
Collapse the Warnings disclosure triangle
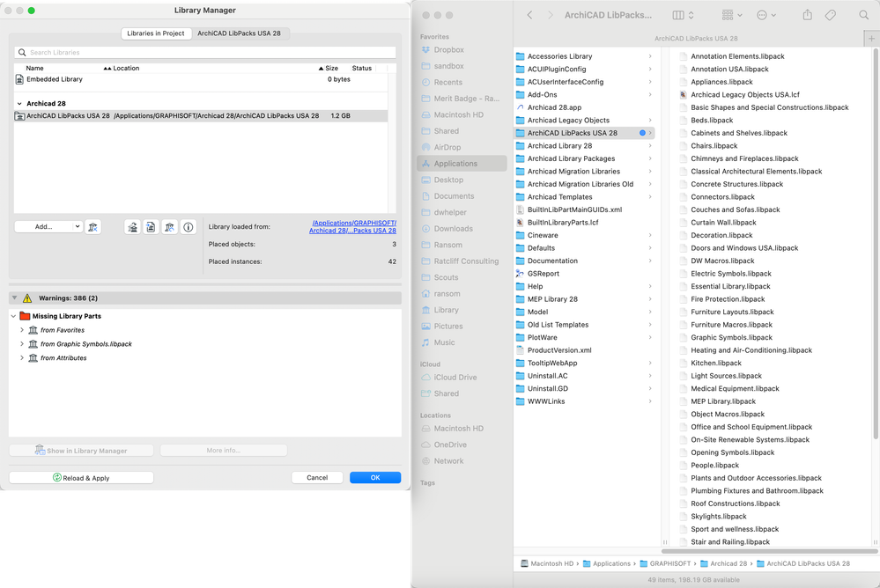tap(15, 298)
